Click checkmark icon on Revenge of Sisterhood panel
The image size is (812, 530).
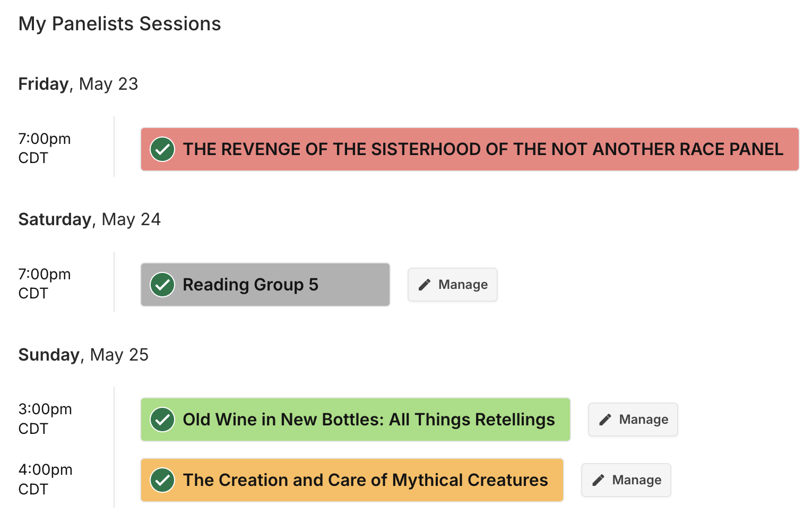pos(162,149)
